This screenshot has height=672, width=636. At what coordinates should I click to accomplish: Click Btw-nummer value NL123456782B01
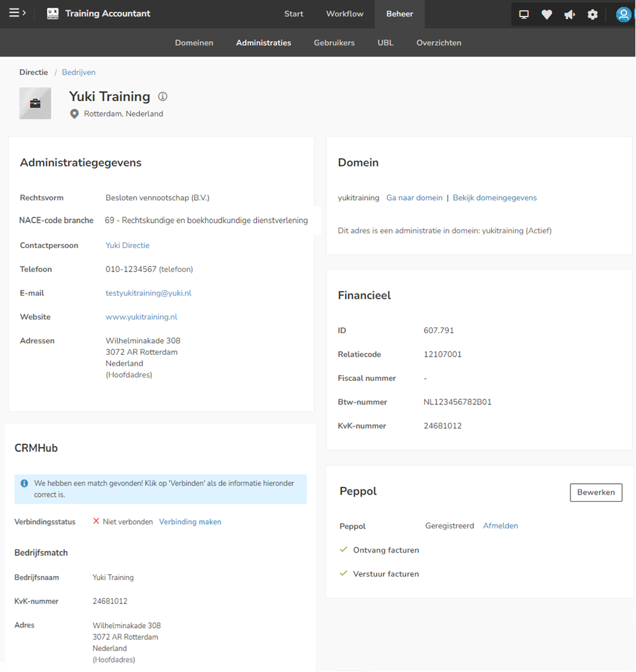(457, 402)
